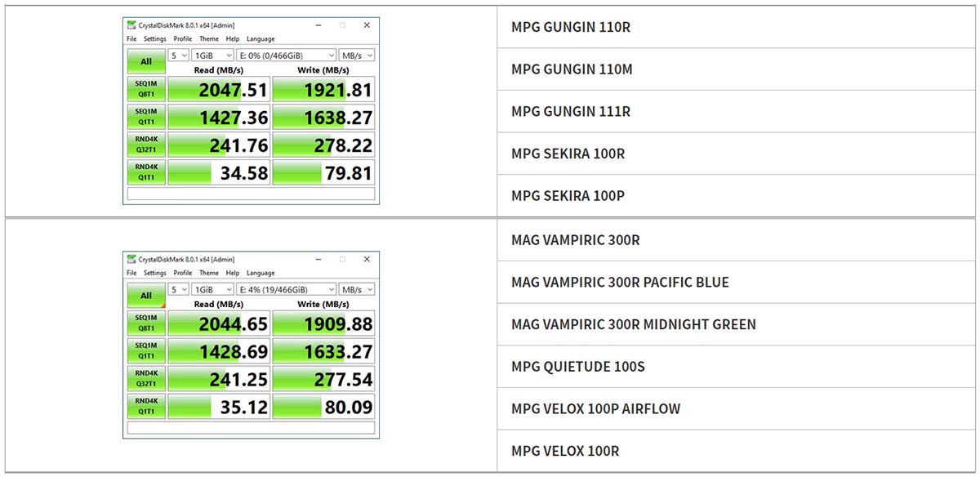Click the MPG SEKIRA 100R row
The image size is (980, 477).
tap(738, 154)
